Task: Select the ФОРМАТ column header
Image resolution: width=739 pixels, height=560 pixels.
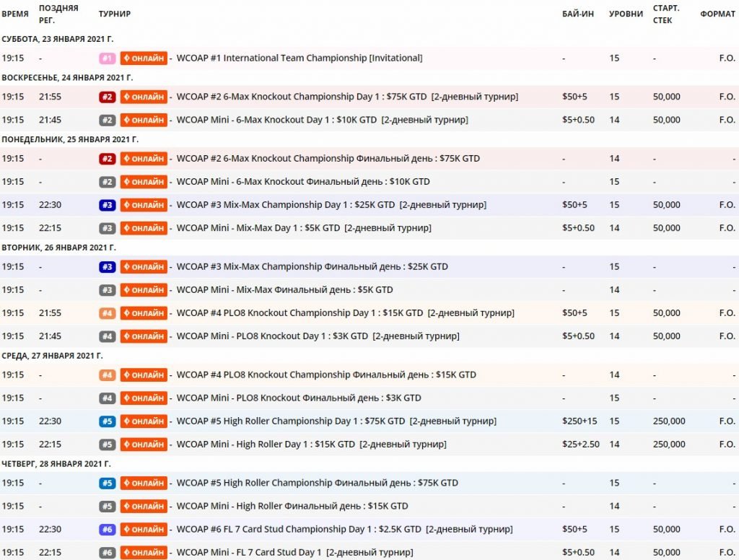Action: (717, 14)
